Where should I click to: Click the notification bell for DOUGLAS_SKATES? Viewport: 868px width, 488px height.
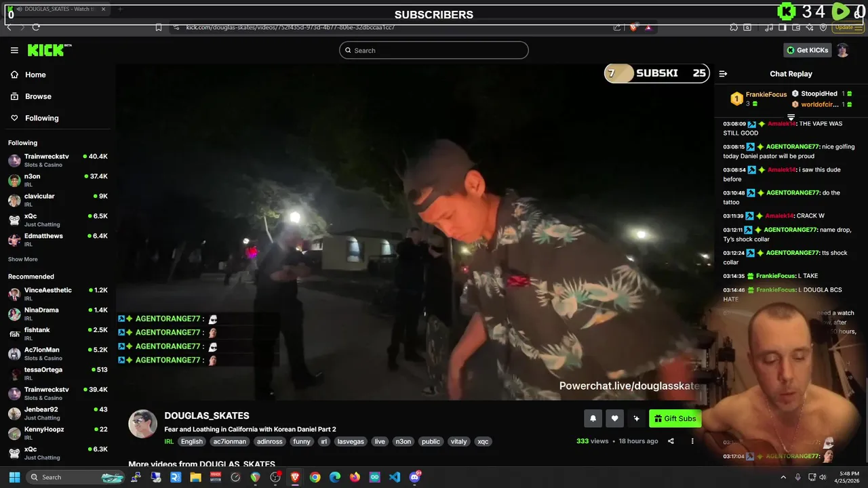(593, 419)
